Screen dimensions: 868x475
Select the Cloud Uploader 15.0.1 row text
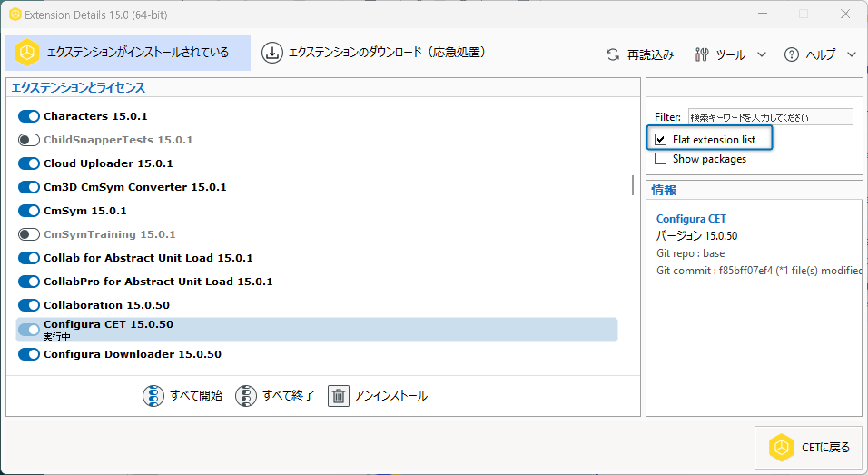(x=108, y=163)
